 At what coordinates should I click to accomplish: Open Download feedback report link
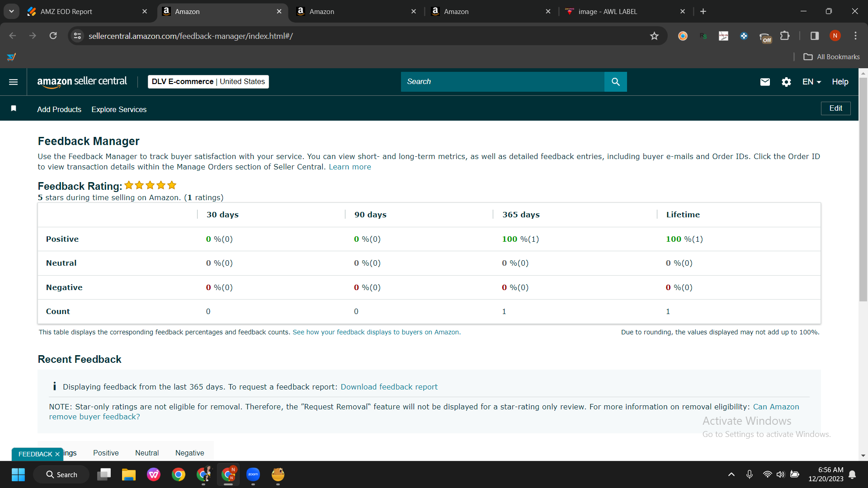click(x=389, y=387)
